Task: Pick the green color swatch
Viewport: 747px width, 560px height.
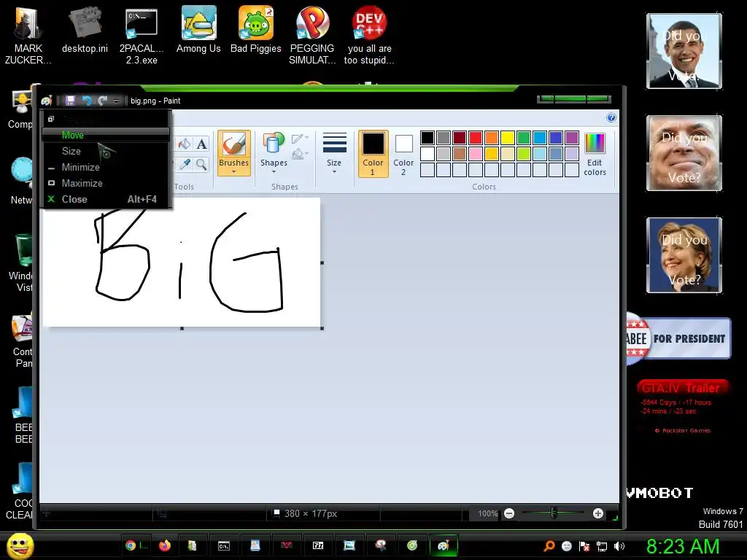Action: click(x=524, y=138)
